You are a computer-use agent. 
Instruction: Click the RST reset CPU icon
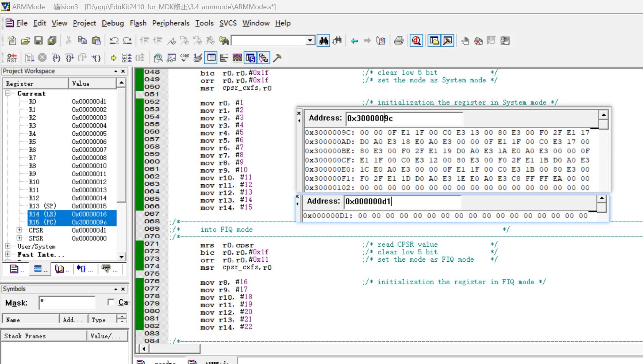11,58
